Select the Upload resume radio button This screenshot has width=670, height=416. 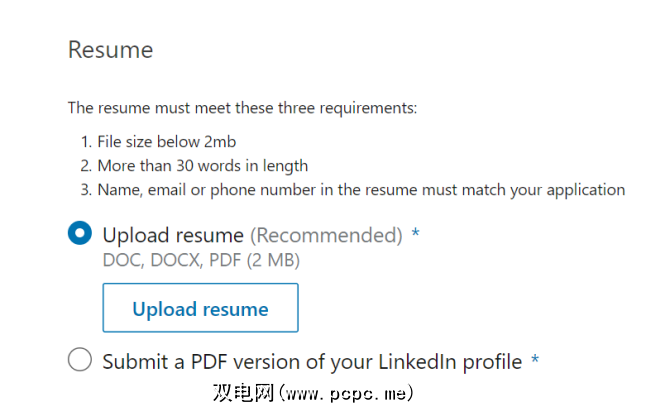[80, 234]
